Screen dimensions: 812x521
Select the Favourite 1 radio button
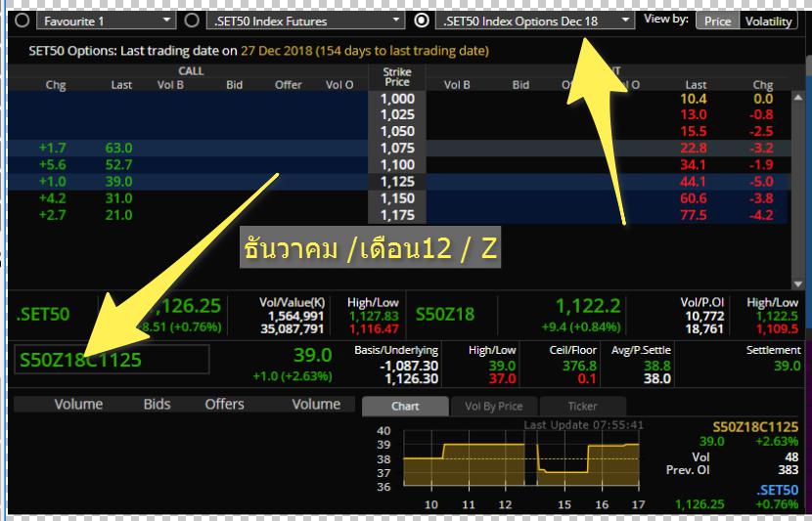[x=23, y=21]
